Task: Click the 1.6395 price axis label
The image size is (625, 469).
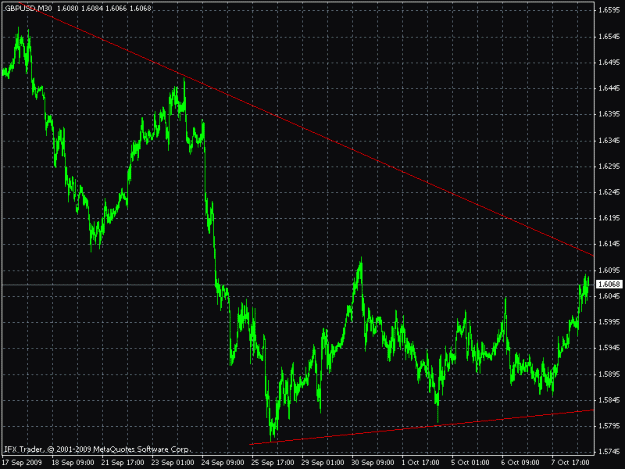Action: [609, 114]
